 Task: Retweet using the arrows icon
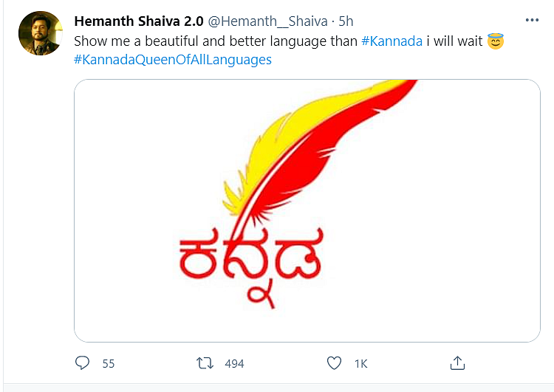click(205, 363)
